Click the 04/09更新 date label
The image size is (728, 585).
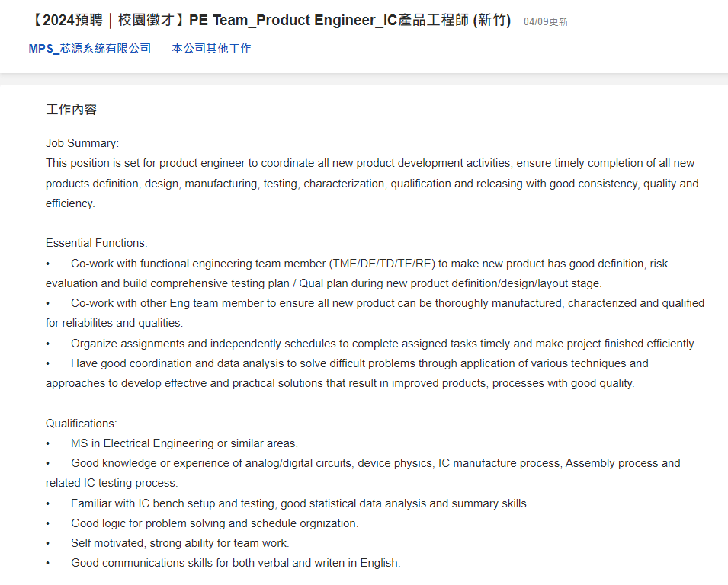tap(546, 22)
